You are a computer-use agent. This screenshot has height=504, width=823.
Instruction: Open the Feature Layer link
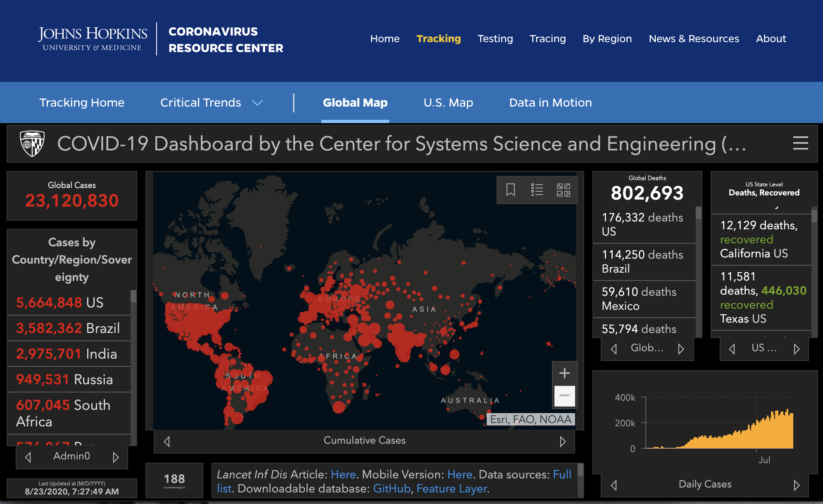(452, 488)
